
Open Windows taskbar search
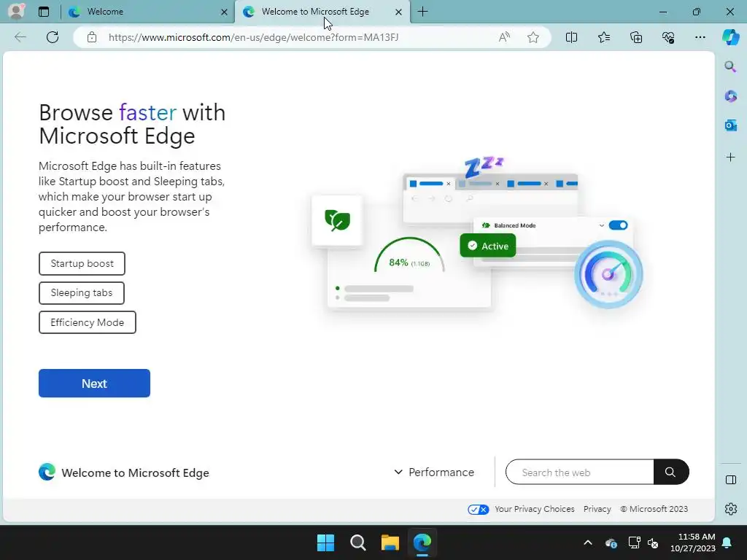point(357,542)
